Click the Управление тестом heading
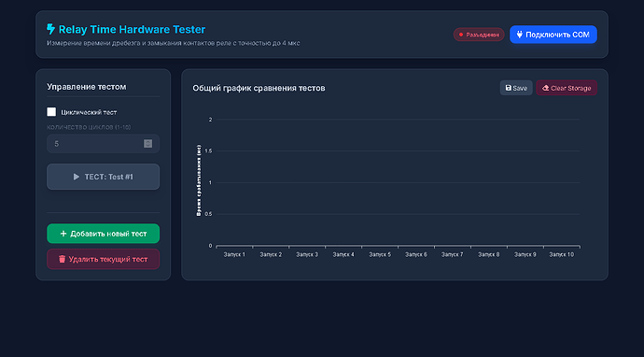The height and width of the screenshot is (357, 644). [86, 87]
